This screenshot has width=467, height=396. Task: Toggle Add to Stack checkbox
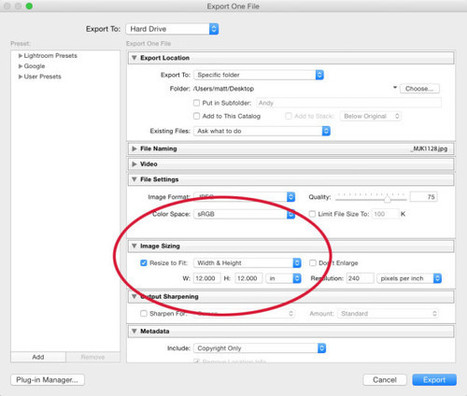pyautogui.click(x=288, y=116)
